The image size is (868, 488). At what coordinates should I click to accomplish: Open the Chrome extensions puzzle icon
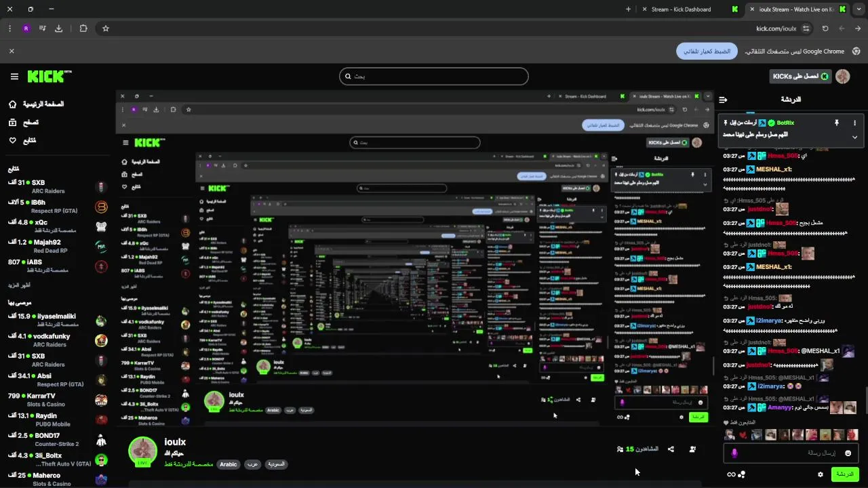point(83,28)
